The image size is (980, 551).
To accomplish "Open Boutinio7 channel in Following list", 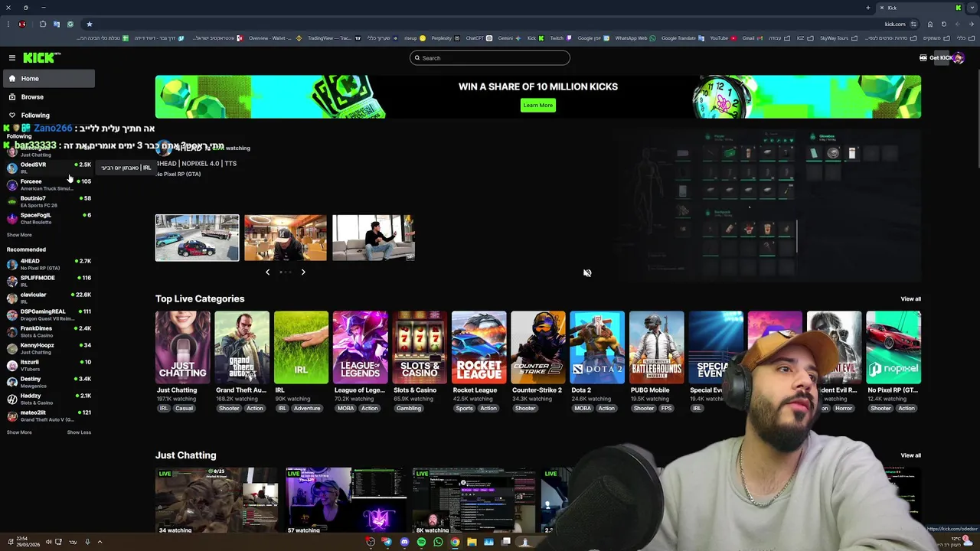I will click(x=48, y=201).
